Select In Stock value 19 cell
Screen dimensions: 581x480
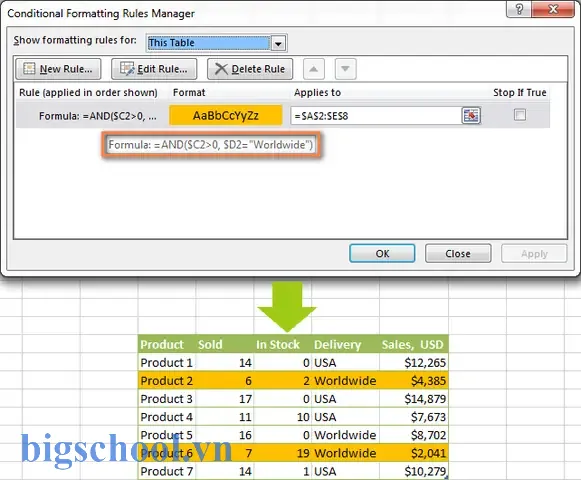point(283,453)
